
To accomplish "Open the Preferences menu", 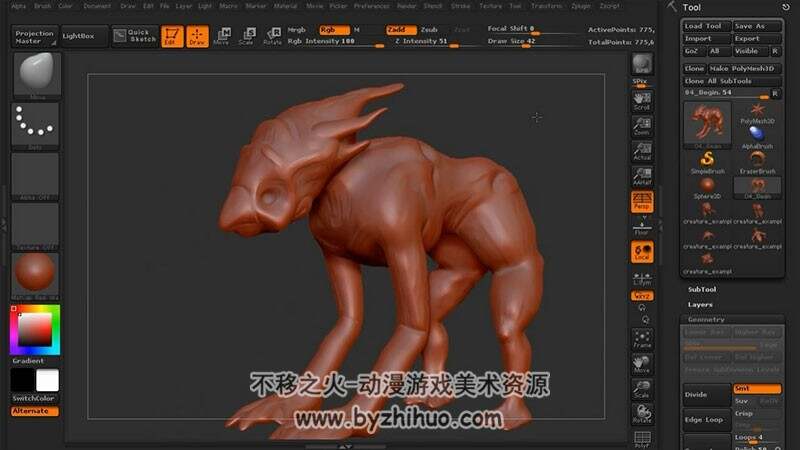I will [371, 6].
